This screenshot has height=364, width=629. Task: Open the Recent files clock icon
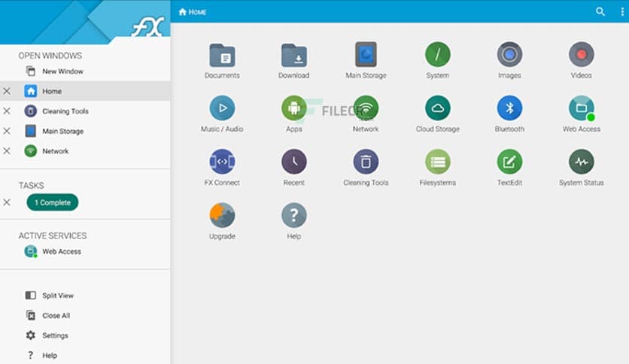click(293, 162)
